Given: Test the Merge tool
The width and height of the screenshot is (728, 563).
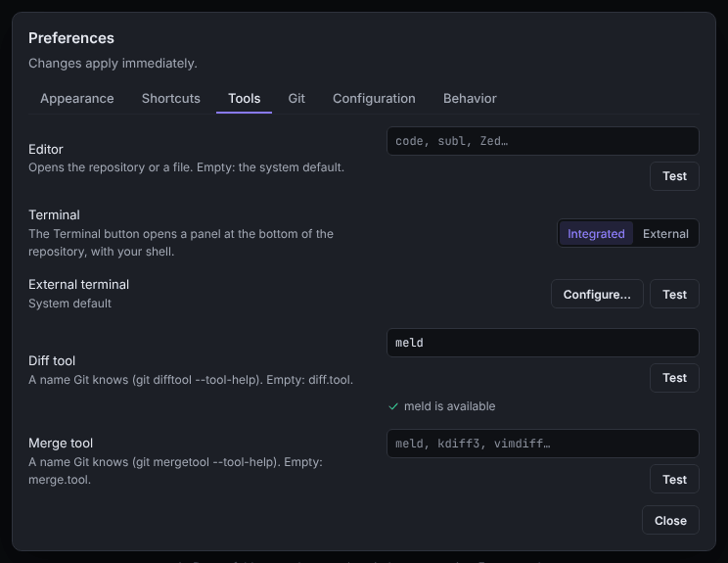Looking at the screenshot, I should tap(674, 479).
